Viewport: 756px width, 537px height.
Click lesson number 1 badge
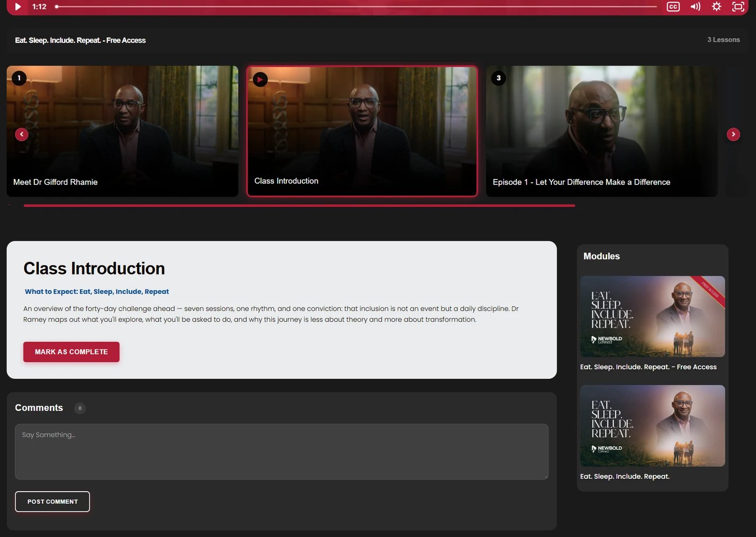(19, 78)
